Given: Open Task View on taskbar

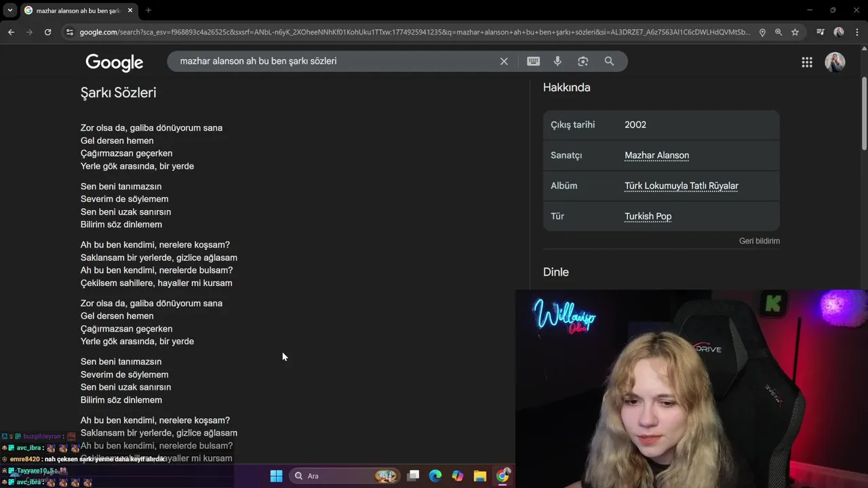Looking at the screenshot, I should pyautogui.click(x=413, y=476).
